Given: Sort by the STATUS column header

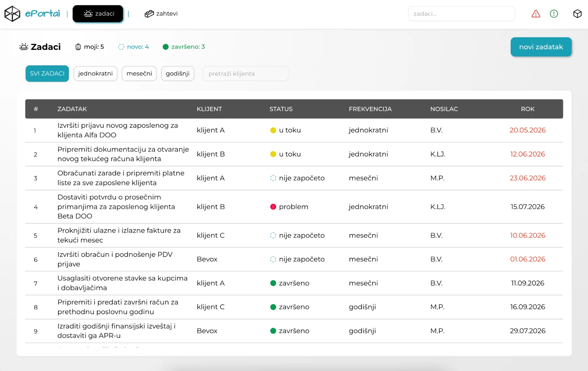Looking at the screenshot, I should click(x=281, y=109).
